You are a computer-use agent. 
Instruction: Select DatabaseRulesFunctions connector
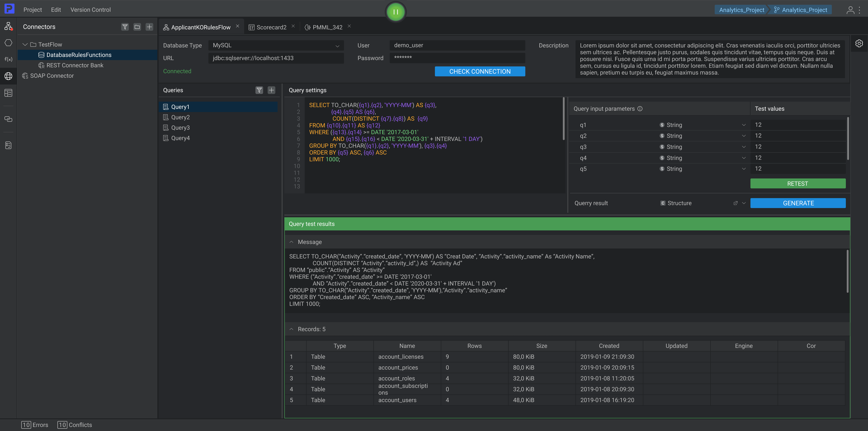click(x=87, y=55)
